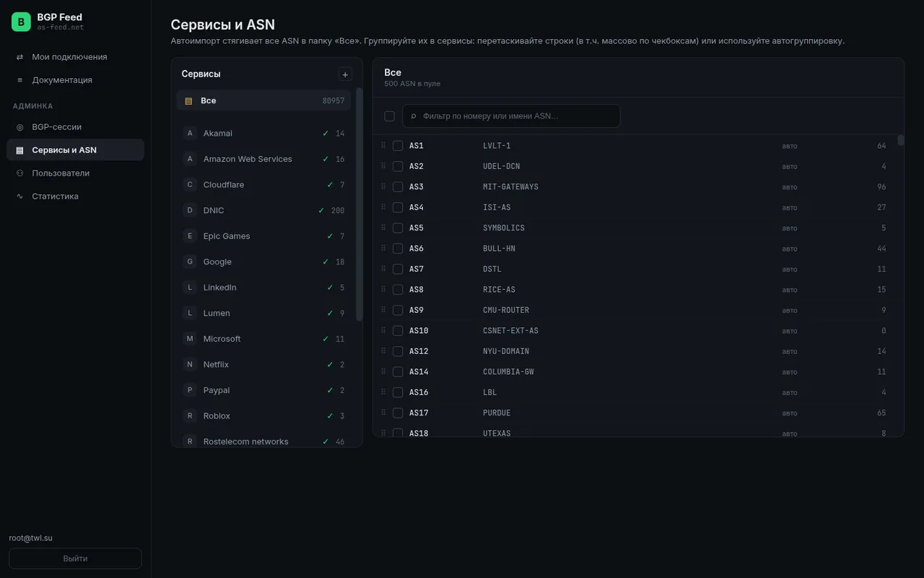Click the Cloudflare letter avatar icon

[190, 184]
